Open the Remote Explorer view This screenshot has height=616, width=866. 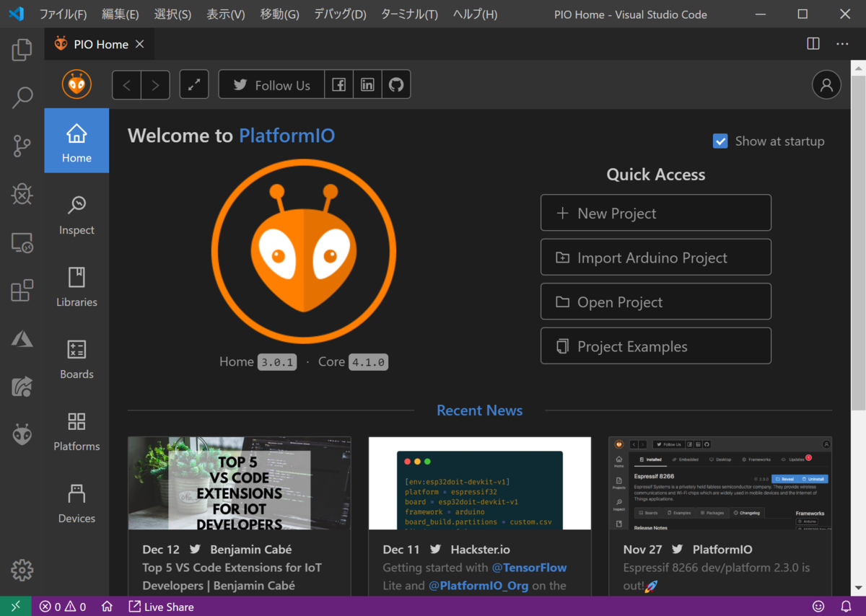click(x=22, y=243)
